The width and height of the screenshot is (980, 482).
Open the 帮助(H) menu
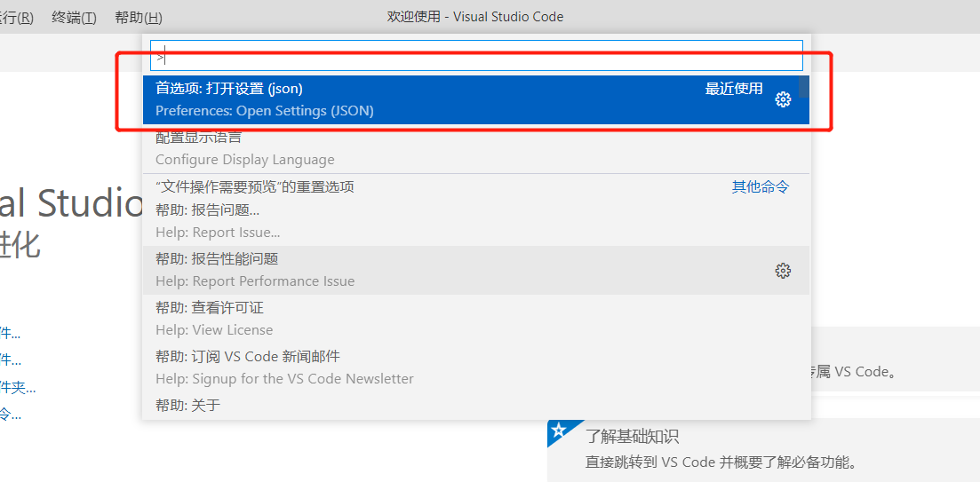[138, 17]
